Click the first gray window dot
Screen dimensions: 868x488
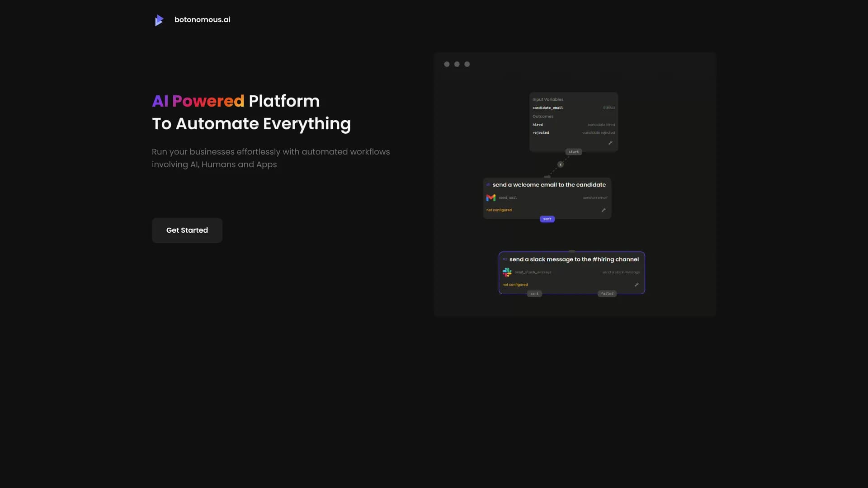pos(447,64)
